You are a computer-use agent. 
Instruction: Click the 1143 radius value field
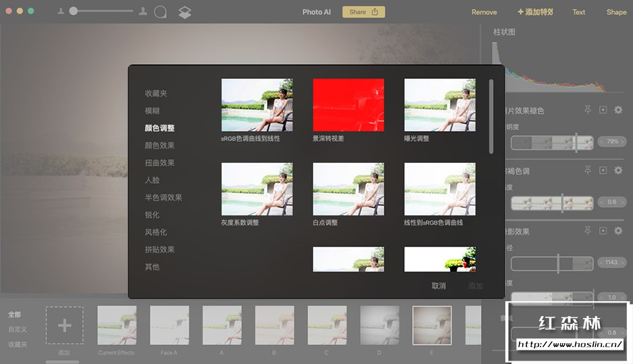tap(612, 262)
